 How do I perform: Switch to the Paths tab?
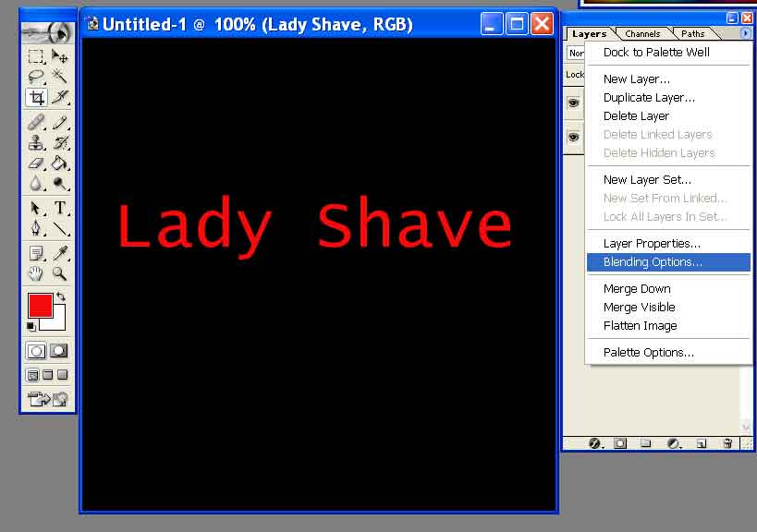693,34
